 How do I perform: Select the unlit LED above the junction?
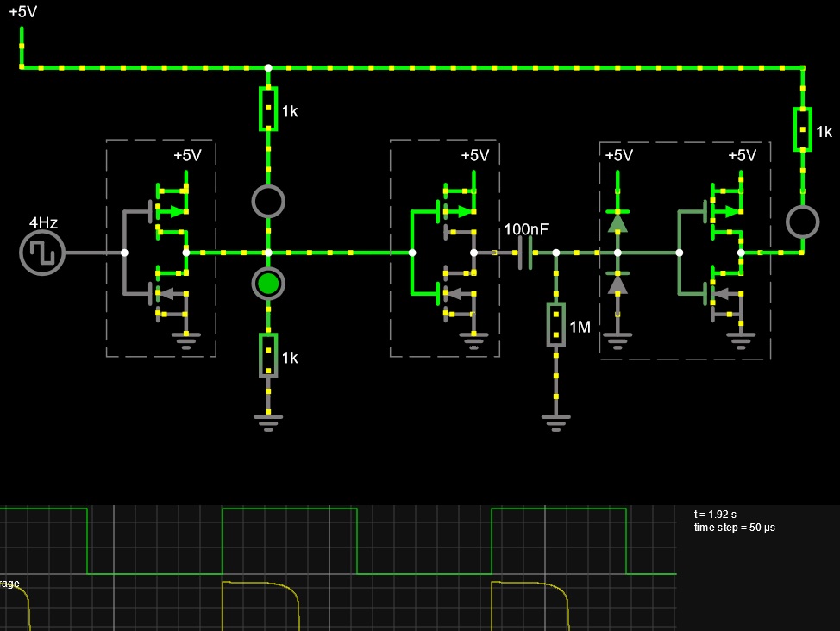click(x=268, y=202)
